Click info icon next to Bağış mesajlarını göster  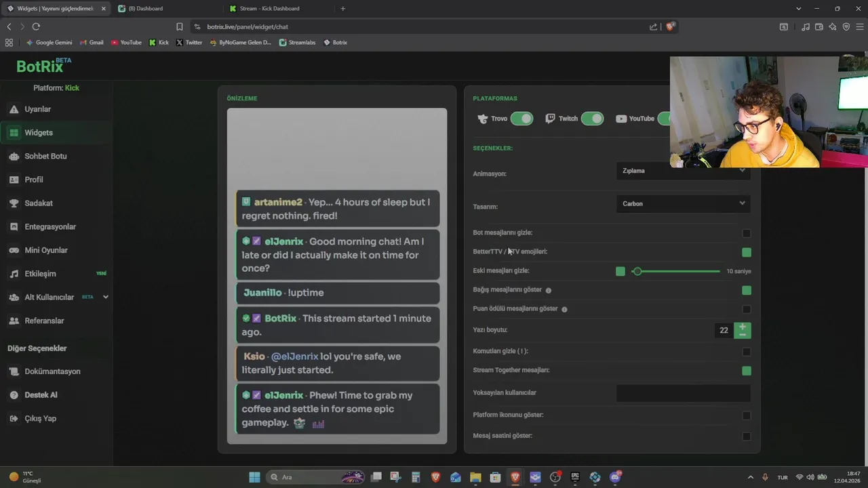(x=549, y=290)
